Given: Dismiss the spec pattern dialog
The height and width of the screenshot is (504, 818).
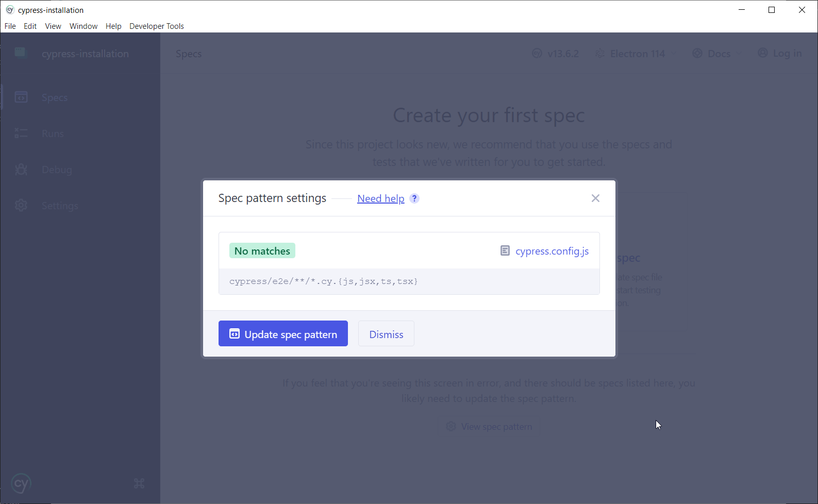Looking at the screenshot, I should click(386, 334).
